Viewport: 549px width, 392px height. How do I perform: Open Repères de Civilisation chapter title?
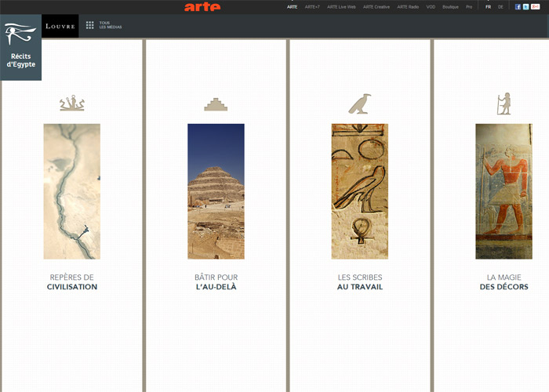pos(72,282)
